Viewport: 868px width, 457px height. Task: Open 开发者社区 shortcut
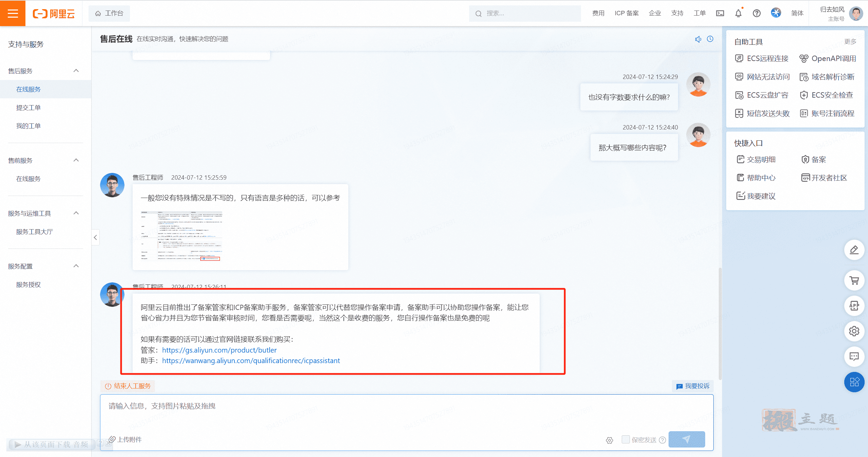click(x=824, y=178)
